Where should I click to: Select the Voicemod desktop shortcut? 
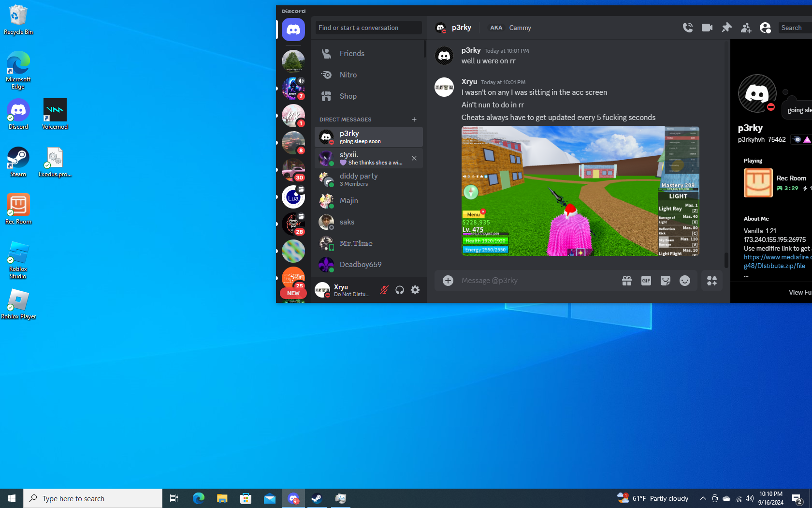55,114
